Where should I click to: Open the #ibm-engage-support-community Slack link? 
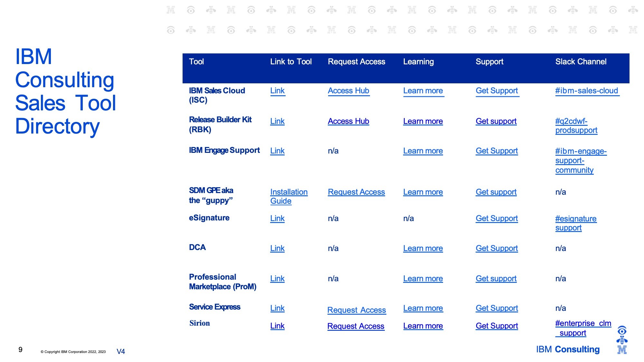point(581,151)
